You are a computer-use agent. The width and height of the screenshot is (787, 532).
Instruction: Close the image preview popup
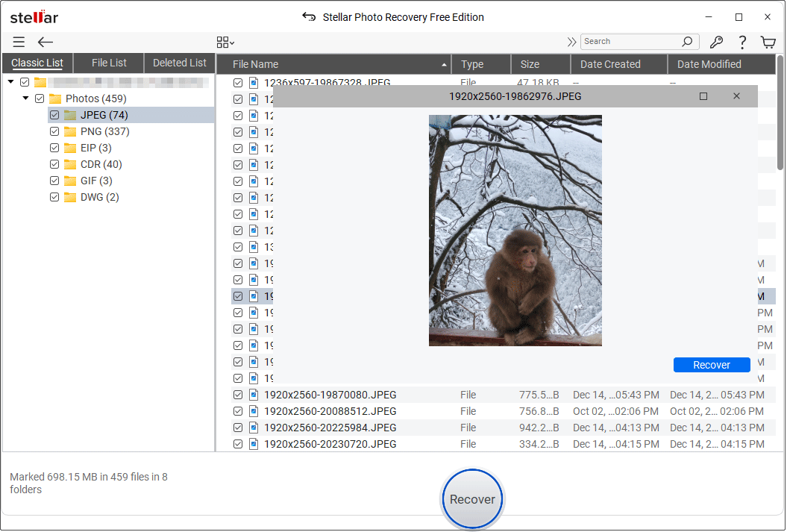point(736,96)
